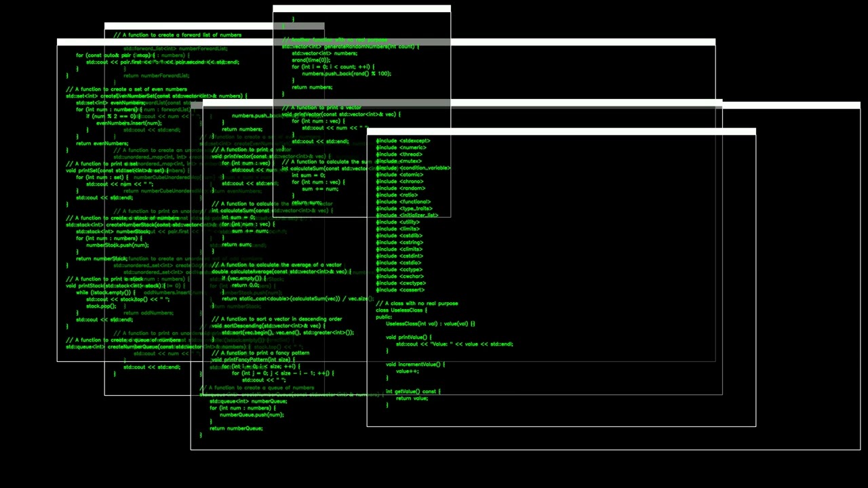The width and height of the screenshot is (868, 488).
Task: Click the 'numberQueue.push(num);' line
Action: click(252, 415)
